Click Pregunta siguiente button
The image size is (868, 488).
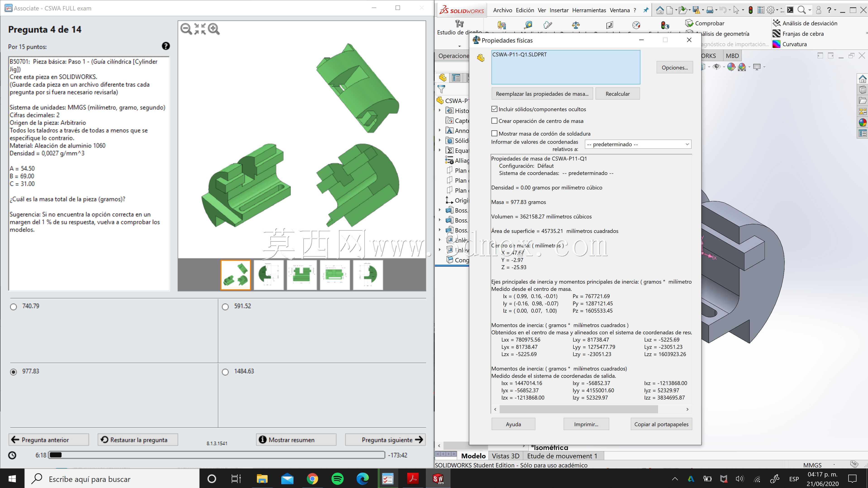click(386, 440)
